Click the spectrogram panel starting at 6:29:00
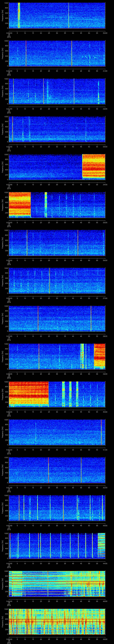This screenshot has height=644, width=114. [x=57, y=16]
